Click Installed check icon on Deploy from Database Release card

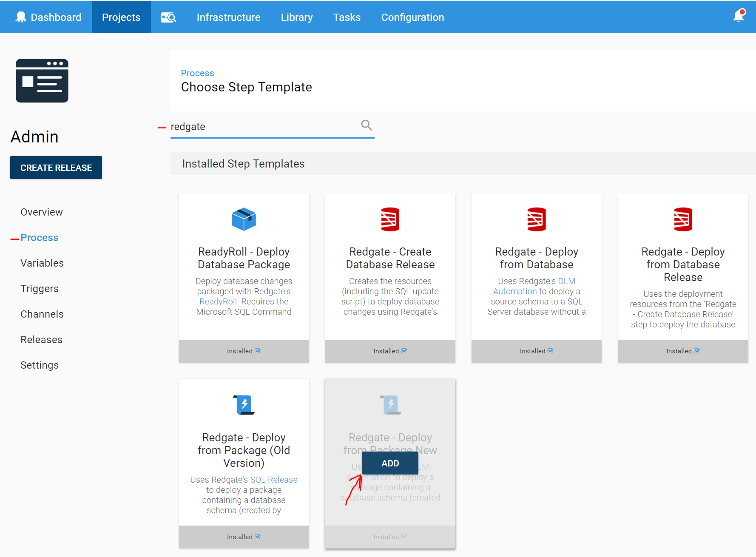pos(697,351)
